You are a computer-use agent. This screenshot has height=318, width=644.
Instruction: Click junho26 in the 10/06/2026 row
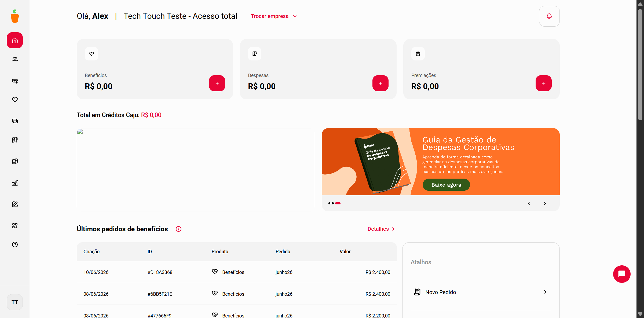pyautogui.click(x=284, y=272)
